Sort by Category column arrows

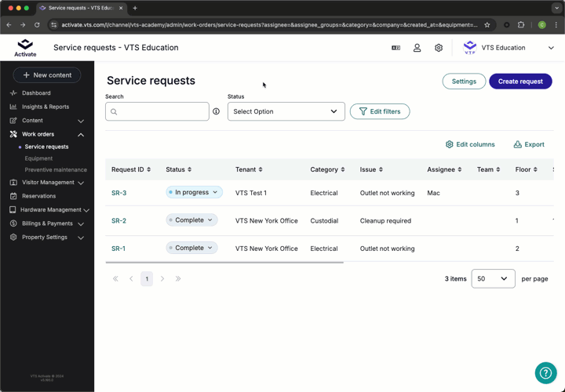343,169
